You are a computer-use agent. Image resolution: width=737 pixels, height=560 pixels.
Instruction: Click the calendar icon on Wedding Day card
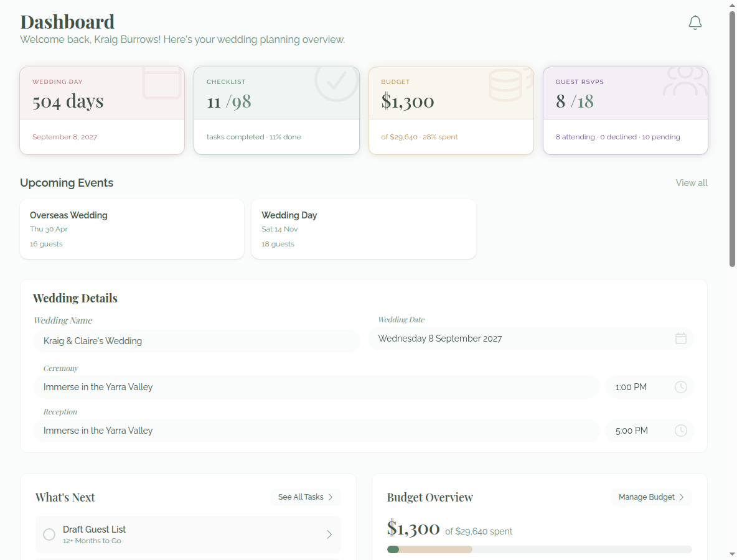click(x=162, y=83)
